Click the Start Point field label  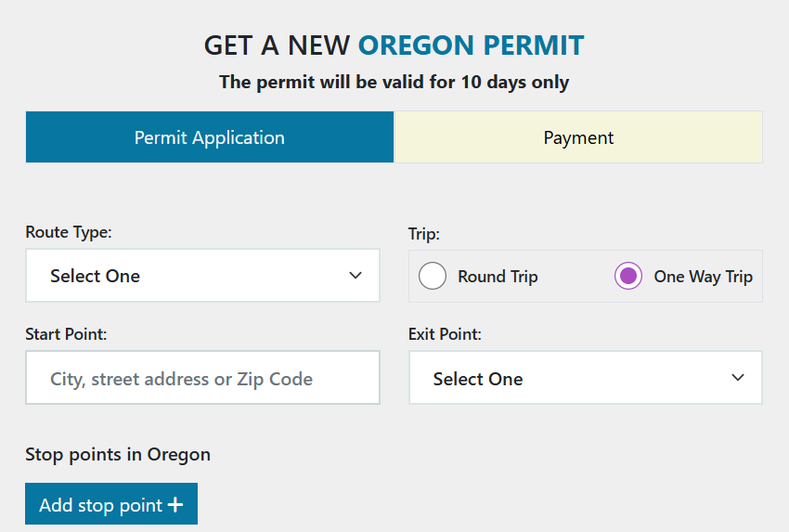pyautogui.click(x=66, y=333)
